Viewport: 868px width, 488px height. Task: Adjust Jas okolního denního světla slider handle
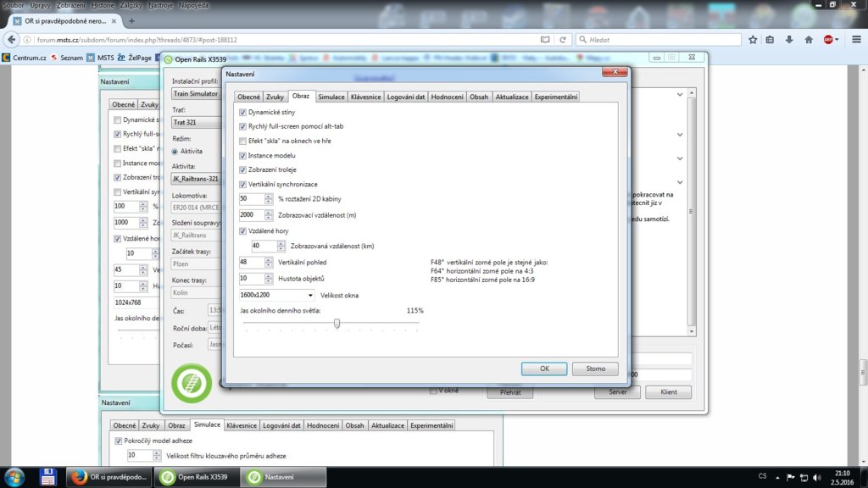tap(337, 323)
